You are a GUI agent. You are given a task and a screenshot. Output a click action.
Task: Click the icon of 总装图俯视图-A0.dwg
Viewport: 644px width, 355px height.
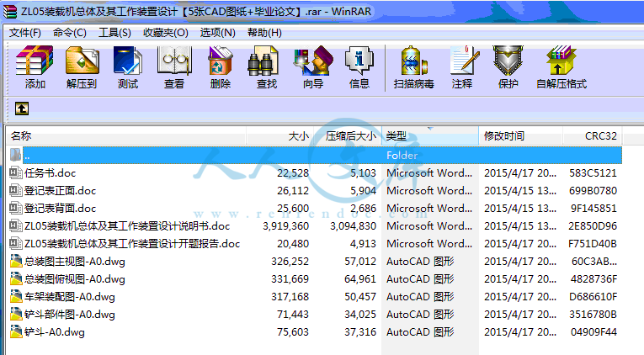(x=16, y=278)
